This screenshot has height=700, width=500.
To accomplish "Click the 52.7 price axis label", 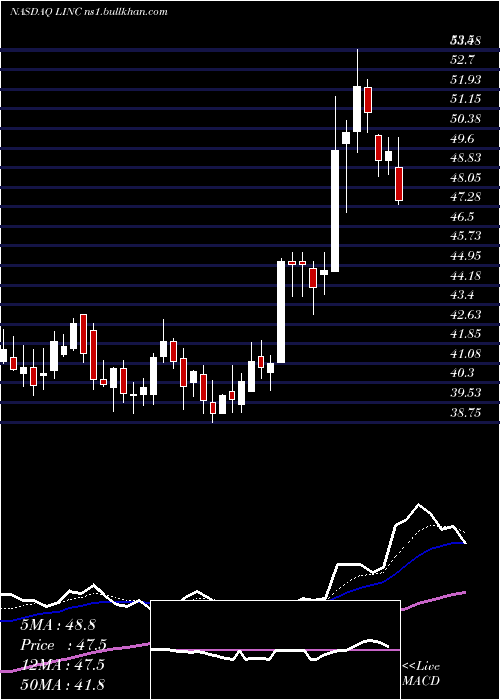I will point(462,60).
